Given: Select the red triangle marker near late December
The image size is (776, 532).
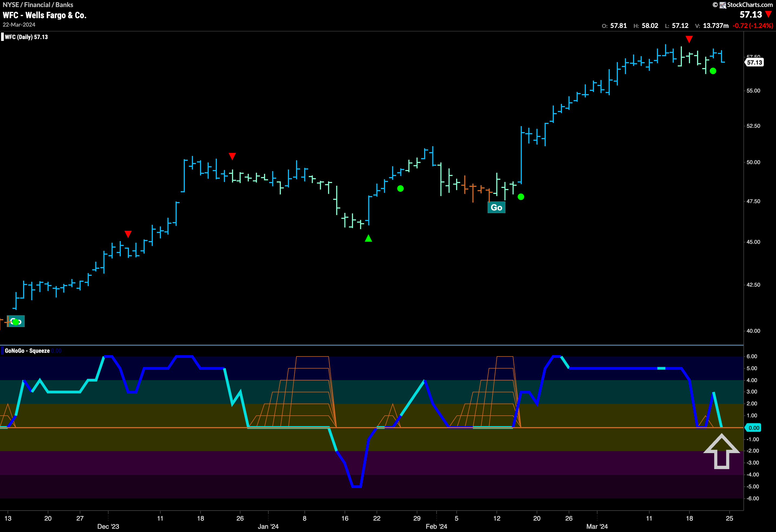Looking at the screenshot, I should tap(233, 156).
